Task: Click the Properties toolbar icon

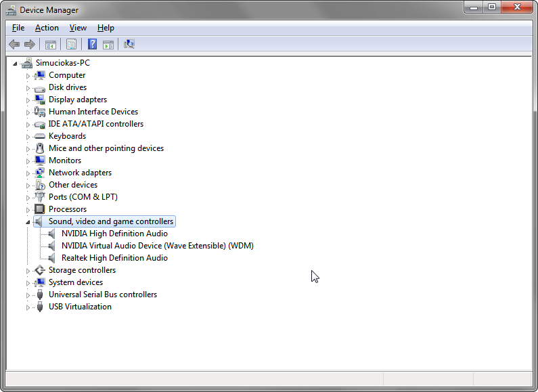Action: tap(71, 44)
